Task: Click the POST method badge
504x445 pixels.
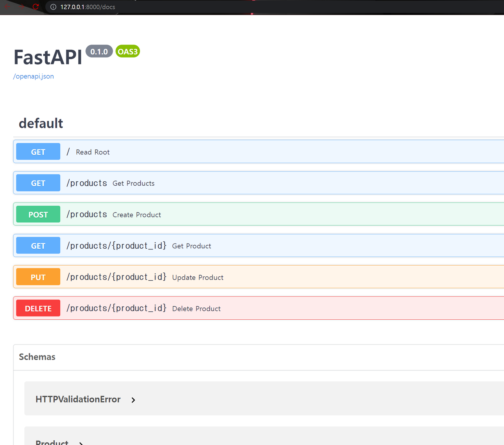Action: tap(38, 214)
